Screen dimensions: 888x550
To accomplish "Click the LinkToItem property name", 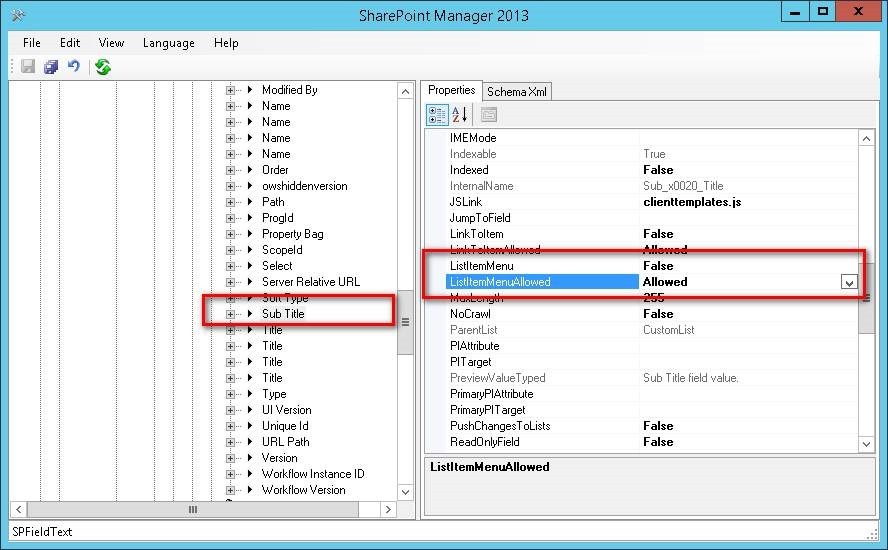I will click(476, 234).
